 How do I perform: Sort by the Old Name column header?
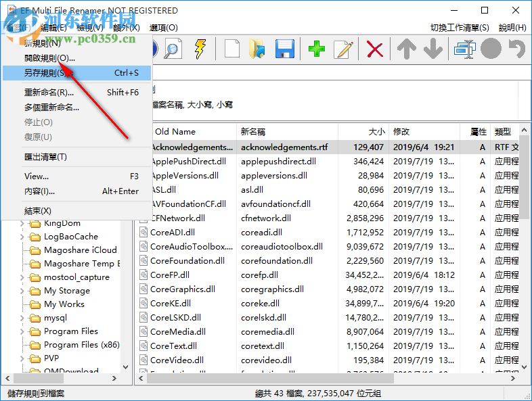pyautogui.click(x=194, y=131)
